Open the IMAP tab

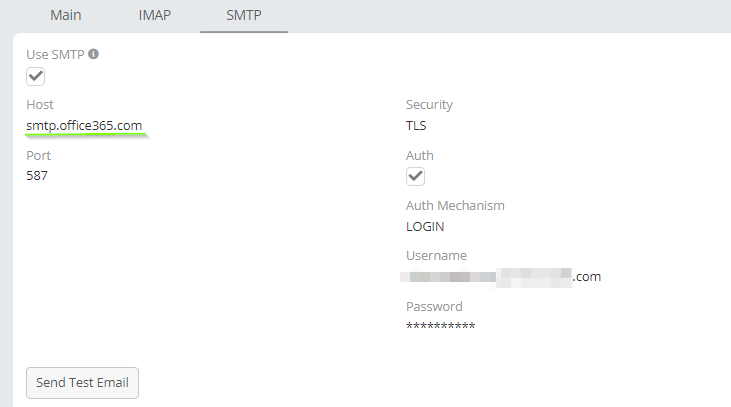(x=155, y=15)
